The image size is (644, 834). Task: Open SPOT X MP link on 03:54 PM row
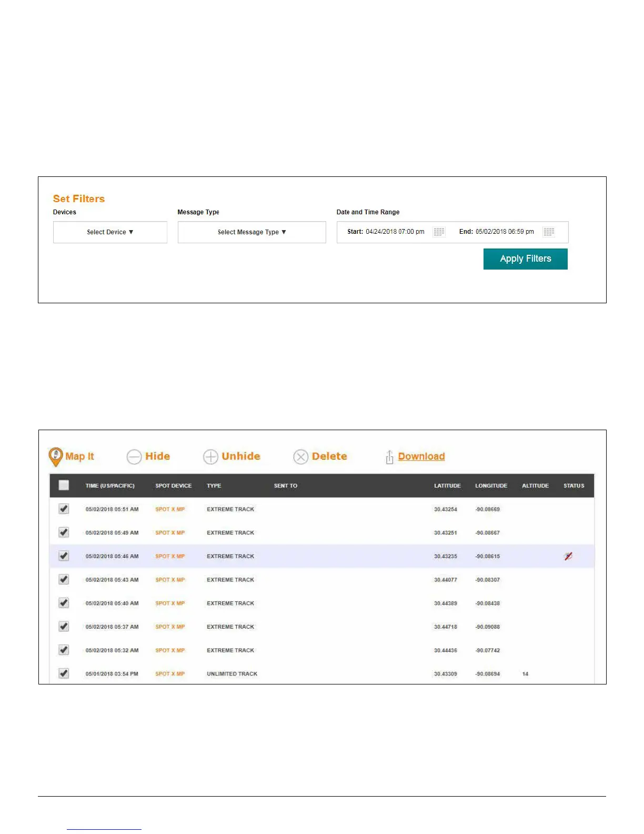170,674
